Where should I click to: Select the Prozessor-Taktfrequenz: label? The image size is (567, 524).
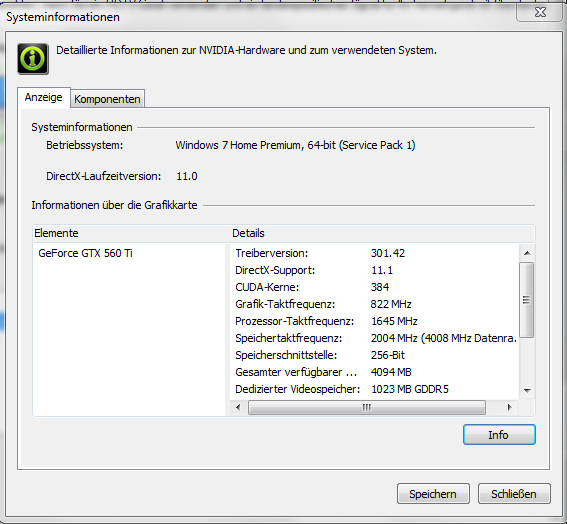click(x=295, y=321)
